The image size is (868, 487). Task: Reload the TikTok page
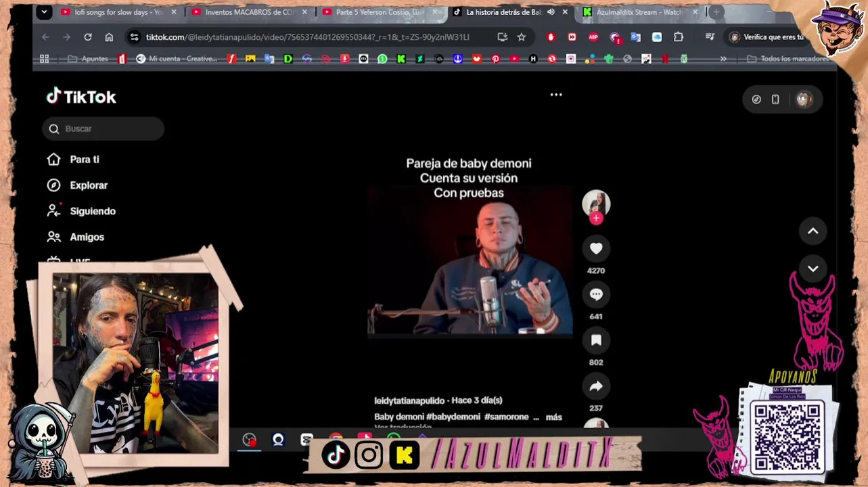tap(88, 37)
